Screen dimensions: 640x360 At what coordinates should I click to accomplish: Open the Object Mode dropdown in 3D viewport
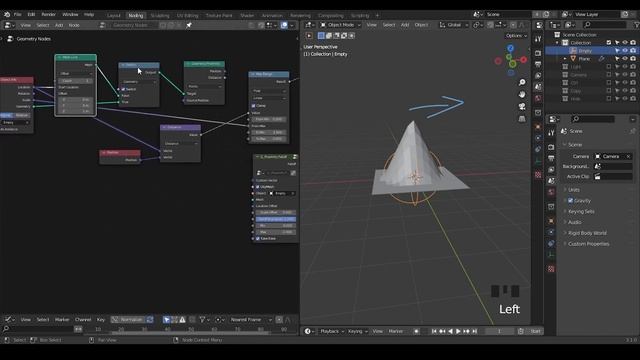point(340,25)
